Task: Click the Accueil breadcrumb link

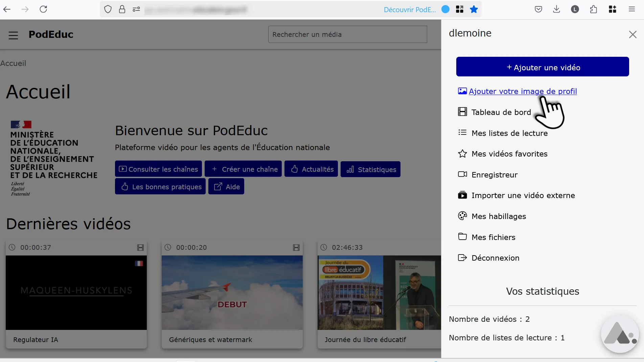Action: pos(13,63)
